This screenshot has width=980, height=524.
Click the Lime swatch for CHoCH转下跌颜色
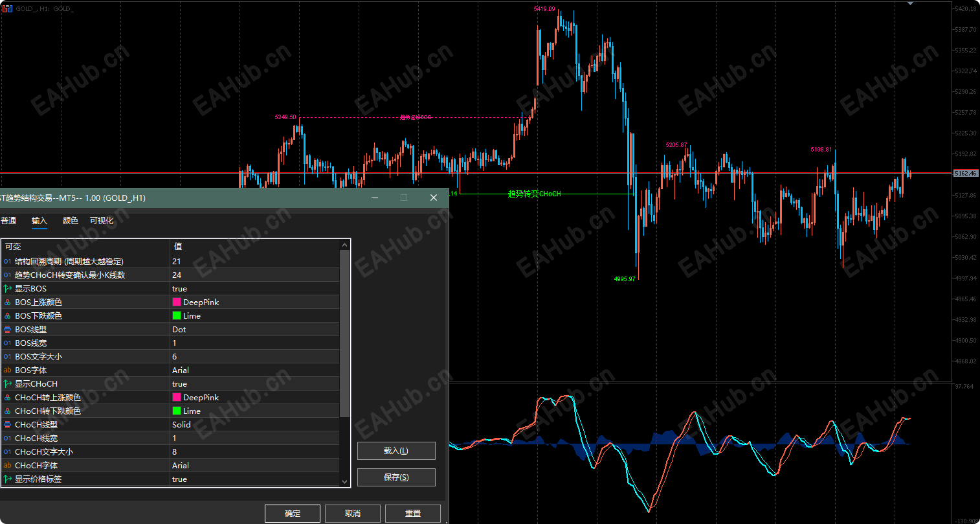pyautogui.click(x=177, y=411)
